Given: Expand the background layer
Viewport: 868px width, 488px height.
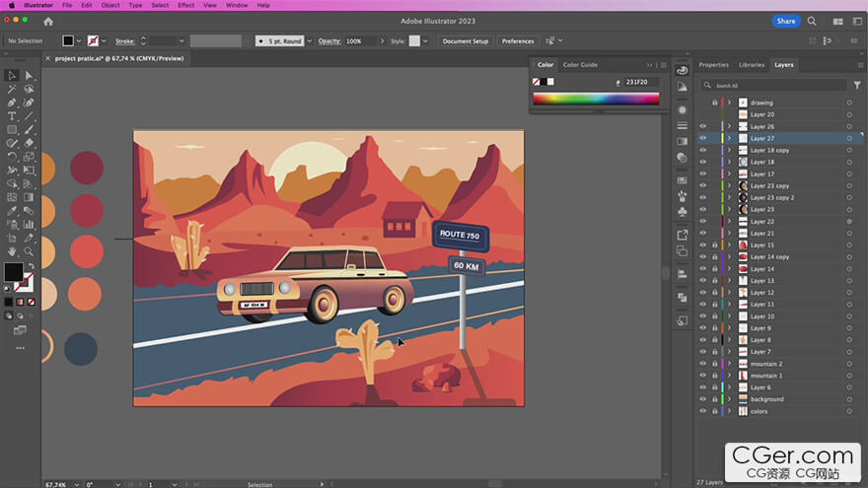Looking at the screenshot, I should coord(729,399).
